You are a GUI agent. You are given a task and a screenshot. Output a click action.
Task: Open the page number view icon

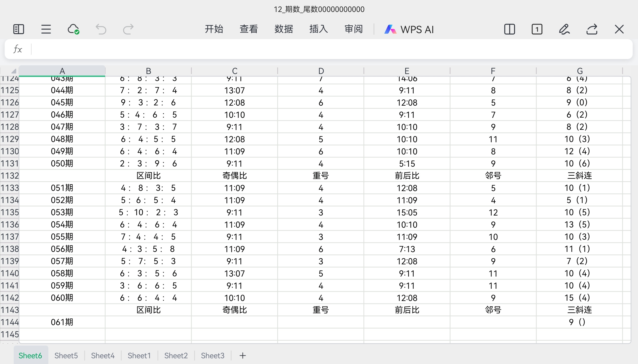click(x=537, y=29)
